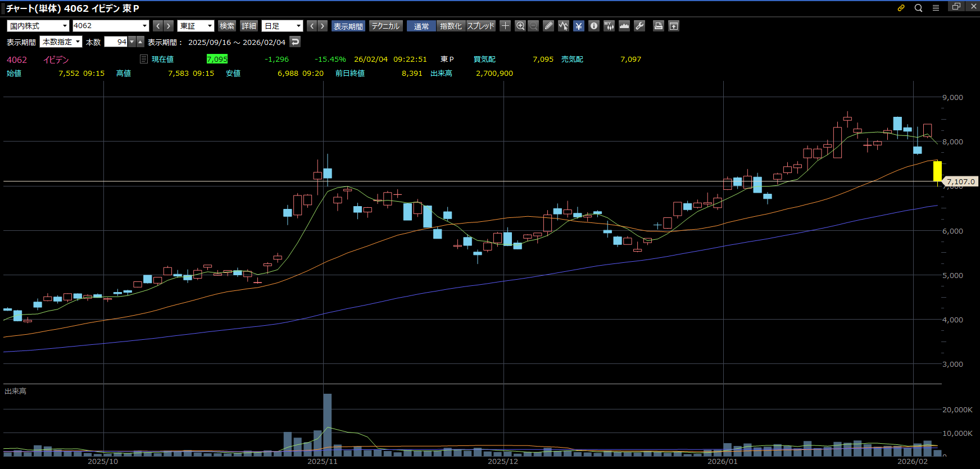Image resolution: width=980 pixels, height=469 pixels.
Task: Switch the chart to 指数化 mode
Action: click(x=451, y=26)
